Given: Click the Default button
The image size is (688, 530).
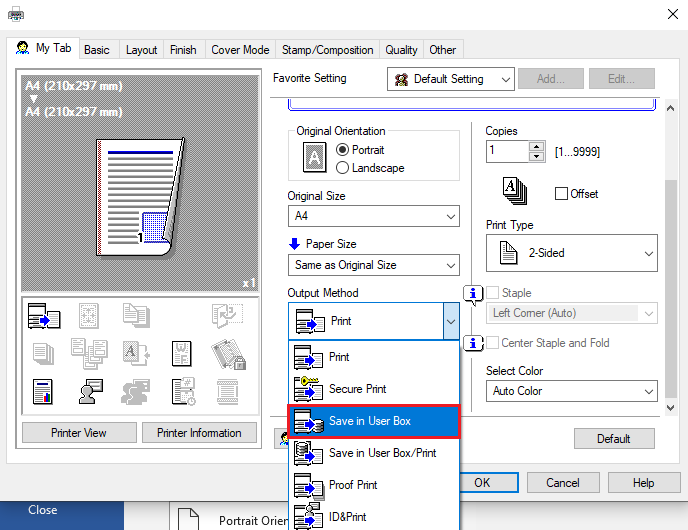Looking at the screenshot, I should point(614,438).
